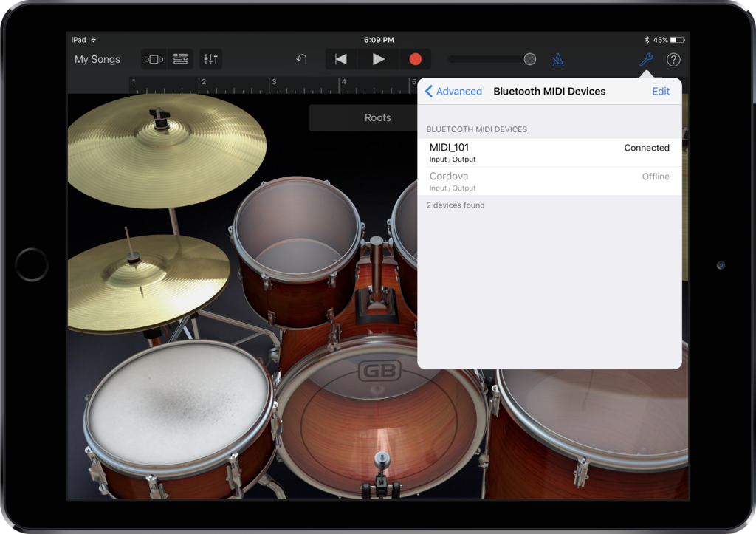Tap bar 2 on the ruler

coord(204,83)
